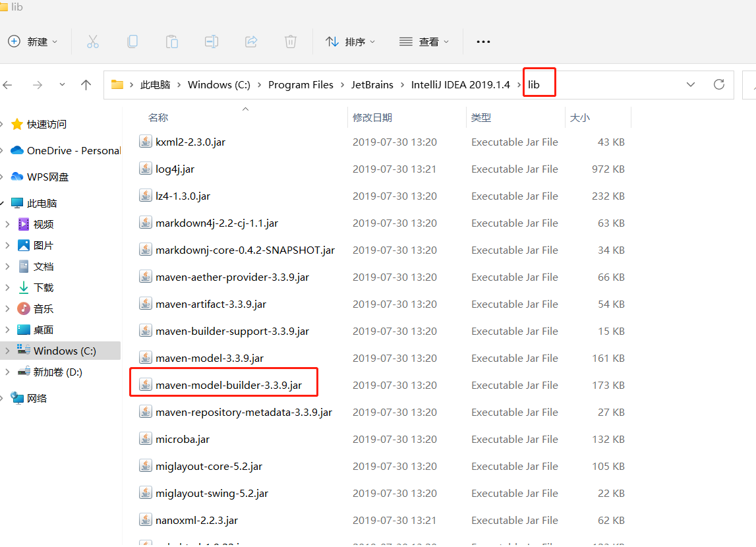This screenshot has height=547, width=756.
Task: Open the address bar history chevron
Action: tap(691, 84)
